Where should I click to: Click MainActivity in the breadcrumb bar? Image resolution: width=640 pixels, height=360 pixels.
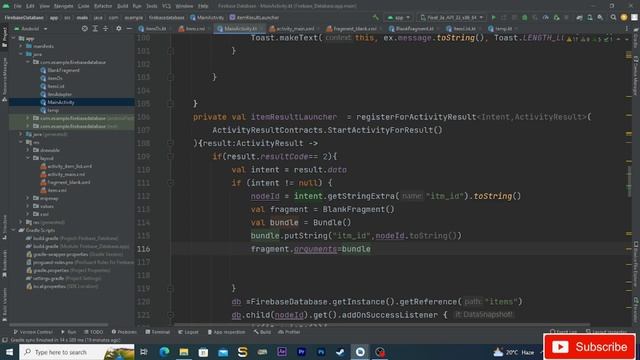click(207, 18)
